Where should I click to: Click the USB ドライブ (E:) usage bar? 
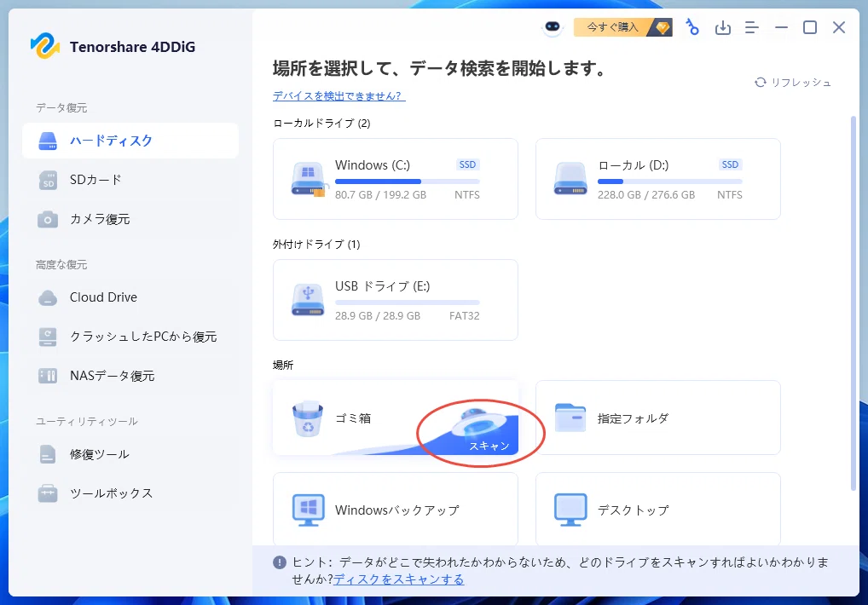pos(408,302)
